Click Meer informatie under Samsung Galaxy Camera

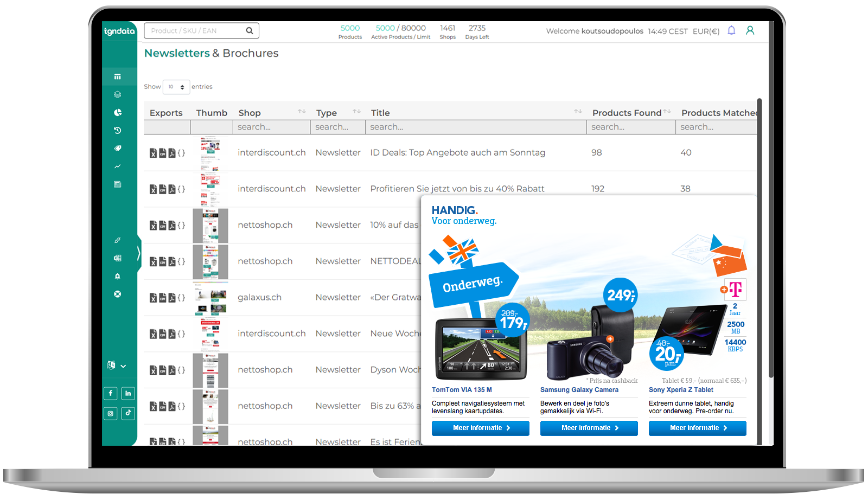589,428
